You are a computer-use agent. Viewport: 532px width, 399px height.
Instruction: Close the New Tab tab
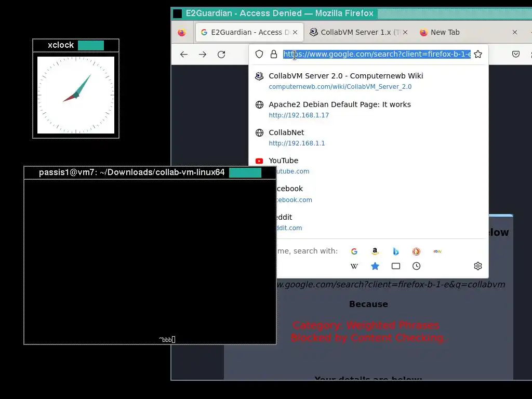[515, 32]
